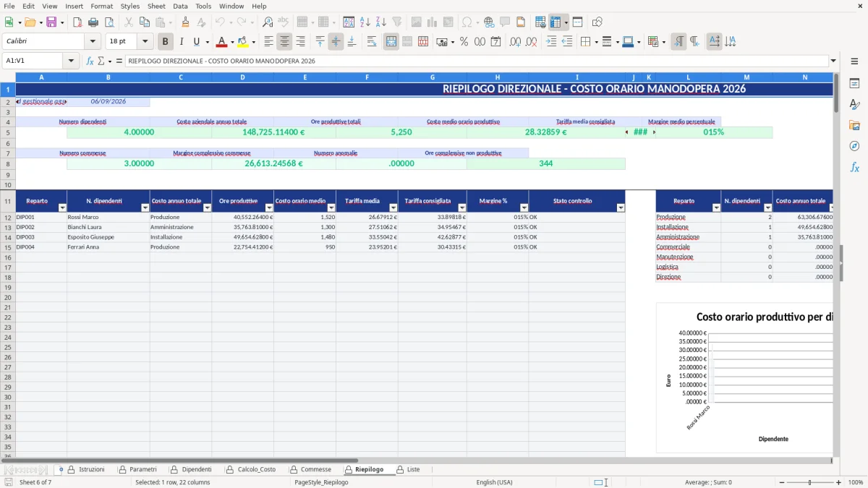The width and height of the screenshot is (868, 488).
Task: Open the Styles menu
Action: pos(130,6)
